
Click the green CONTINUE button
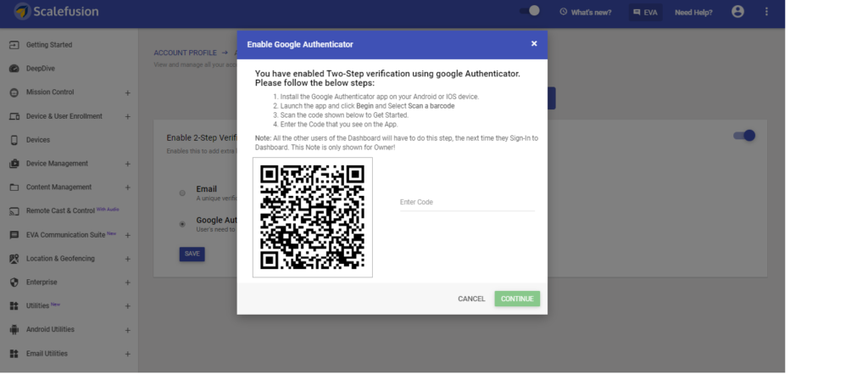(x=517, y=299)
